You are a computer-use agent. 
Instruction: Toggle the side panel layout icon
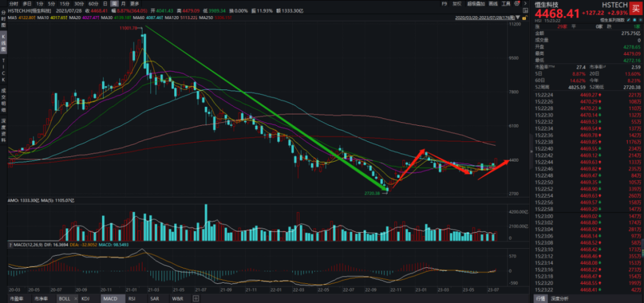point(525,10)
